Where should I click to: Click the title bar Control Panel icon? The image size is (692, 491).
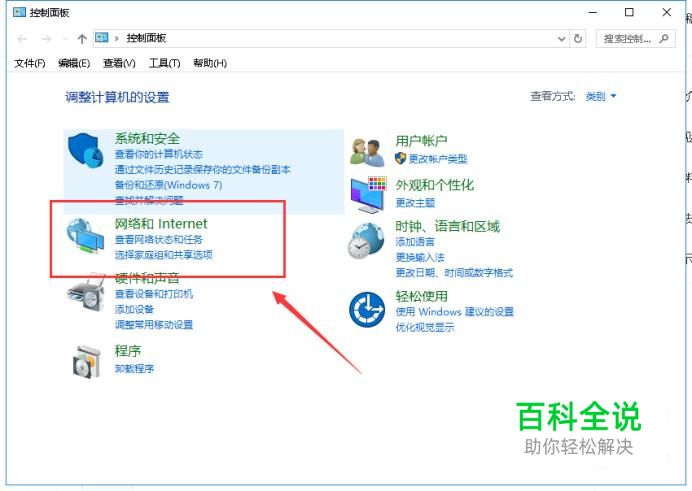19,12
